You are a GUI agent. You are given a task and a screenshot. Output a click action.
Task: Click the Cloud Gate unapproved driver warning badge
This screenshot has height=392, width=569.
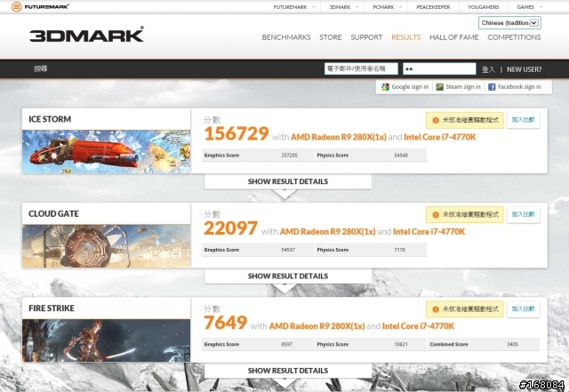click(x=465, y=215)
